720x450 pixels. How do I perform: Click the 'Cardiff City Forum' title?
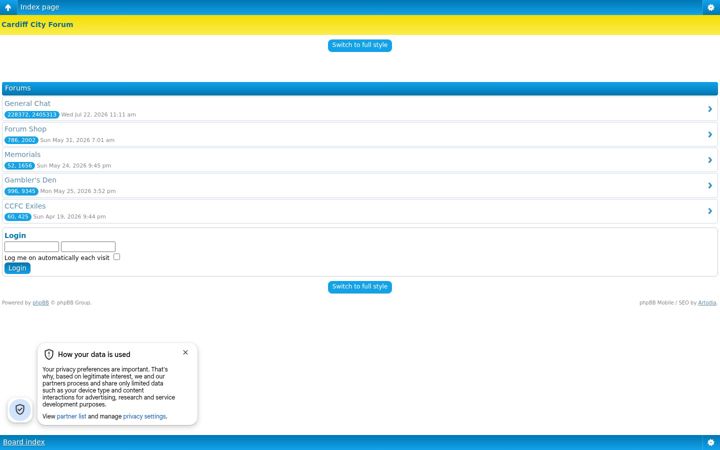pyautogui.click(x=37, y=25)
